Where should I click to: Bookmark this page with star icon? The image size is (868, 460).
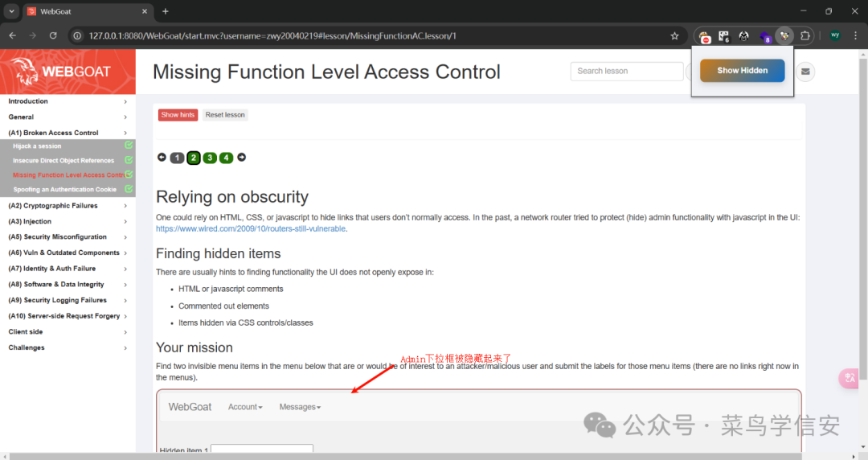click(x=674, y=36)
